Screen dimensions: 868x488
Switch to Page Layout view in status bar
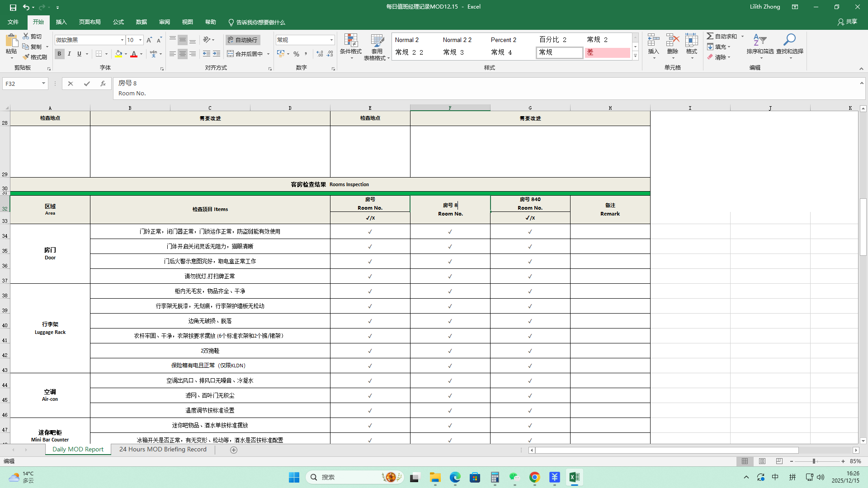762,461
